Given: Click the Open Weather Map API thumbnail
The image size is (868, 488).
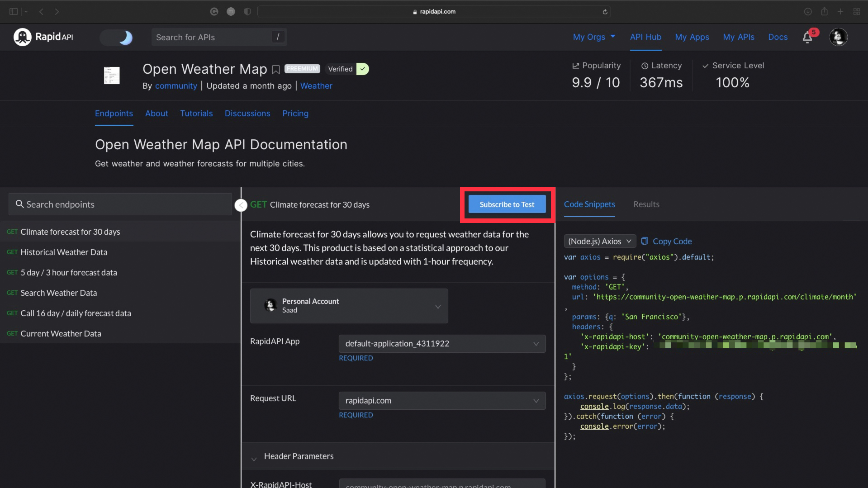Looking at the screenshot, I should pyautogui.click(x=112, y=76).
